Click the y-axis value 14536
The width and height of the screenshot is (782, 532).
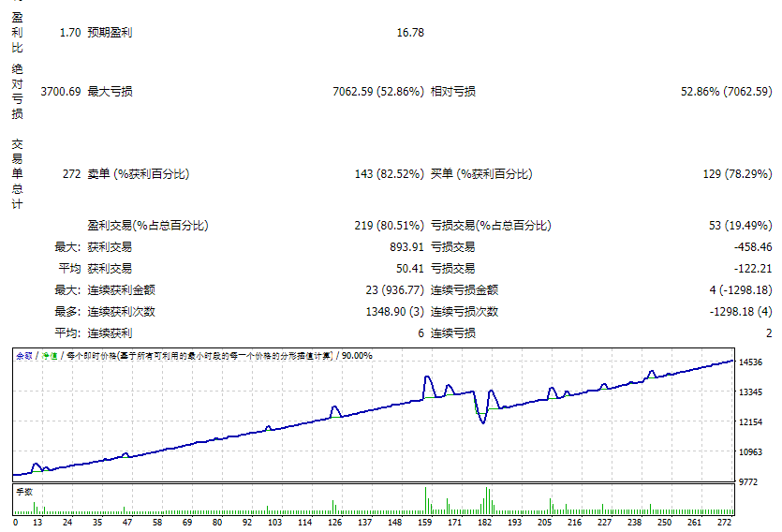point(750,362)
